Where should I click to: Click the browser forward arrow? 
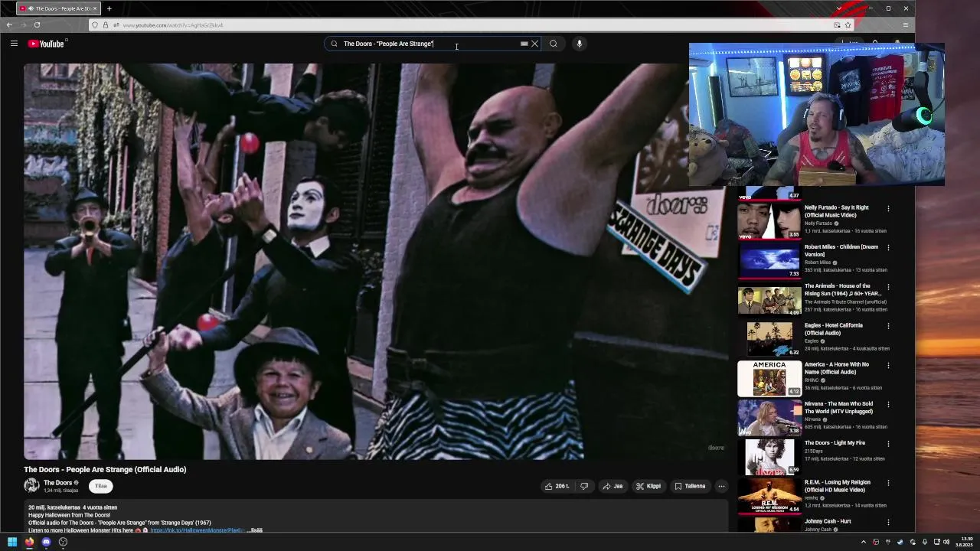coord(23,24)
